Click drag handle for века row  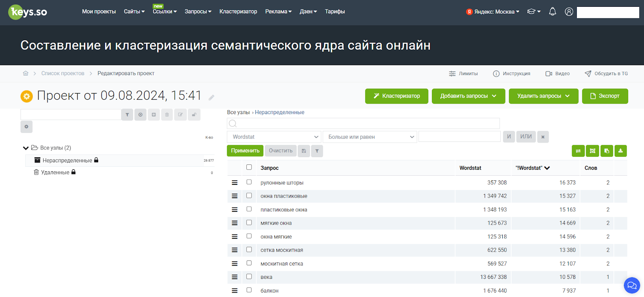click(235, 277)
